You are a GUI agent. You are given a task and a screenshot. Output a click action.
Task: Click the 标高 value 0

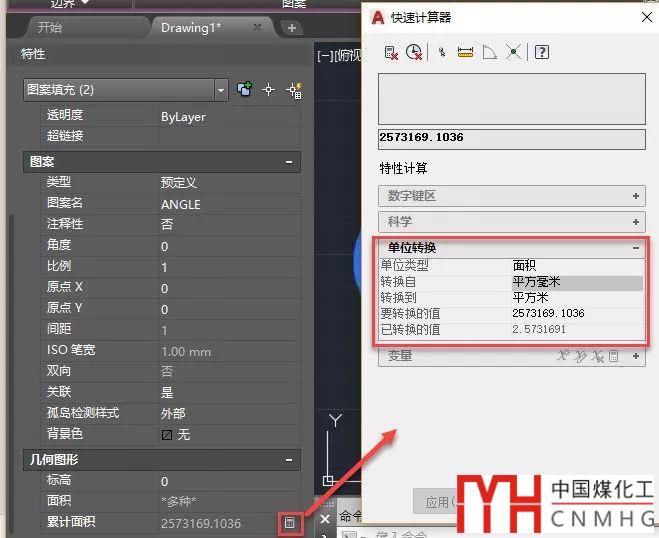229,481
